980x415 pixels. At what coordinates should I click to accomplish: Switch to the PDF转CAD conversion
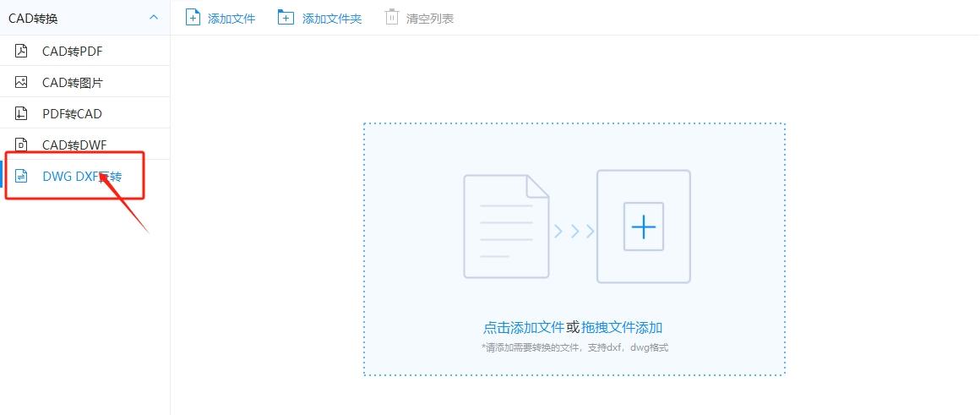[x=85, y=113]
